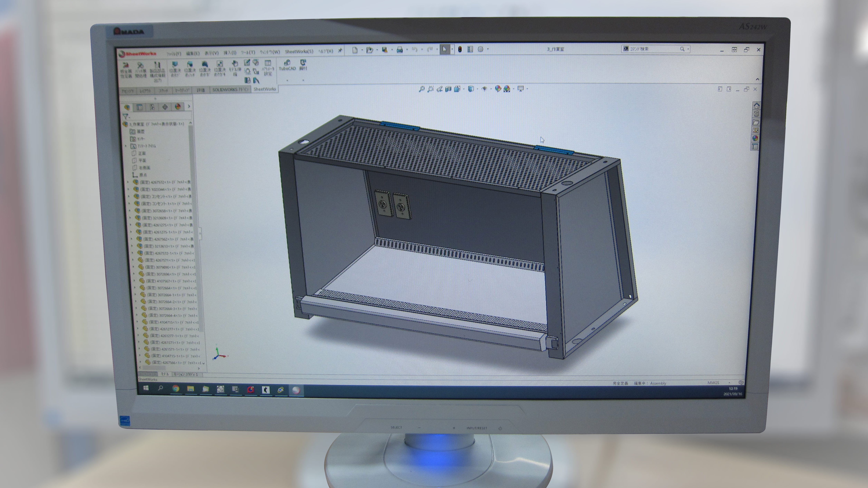Click the pin icon beside the Help menu
868x488 pixels.
pyautogui.click(x=340, y=51)
